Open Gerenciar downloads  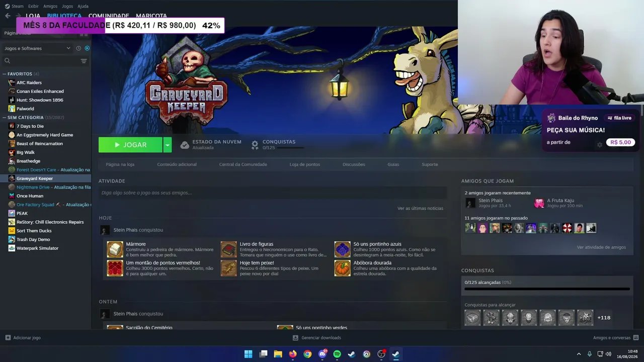[x=317, y=338]
